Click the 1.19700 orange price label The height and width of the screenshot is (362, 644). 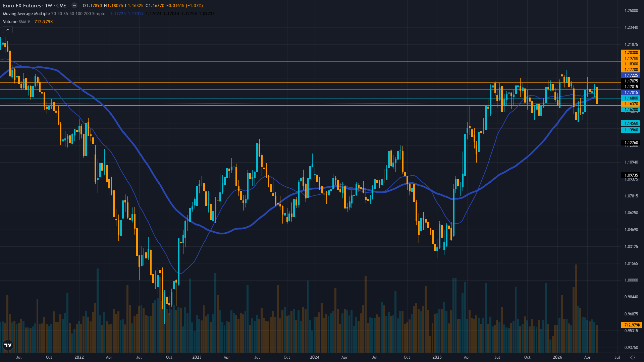pyautogui.click(x=631, y=58)
